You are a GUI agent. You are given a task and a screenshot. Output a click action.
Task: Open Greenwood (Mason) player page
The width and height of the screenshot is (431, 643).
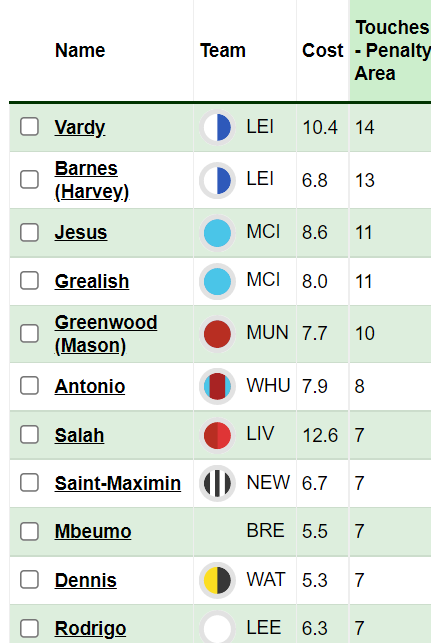(x=106, y=334)
